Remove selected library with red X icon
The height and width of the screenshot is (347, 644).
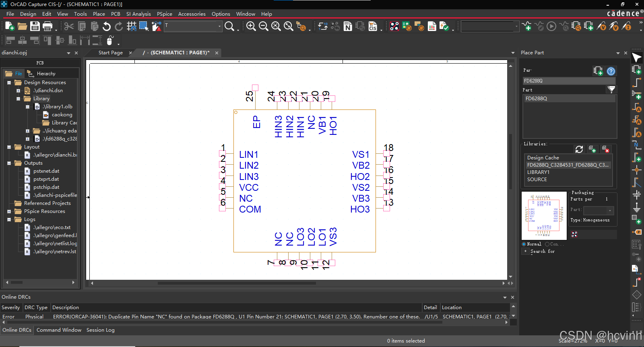tap(605, 149)
